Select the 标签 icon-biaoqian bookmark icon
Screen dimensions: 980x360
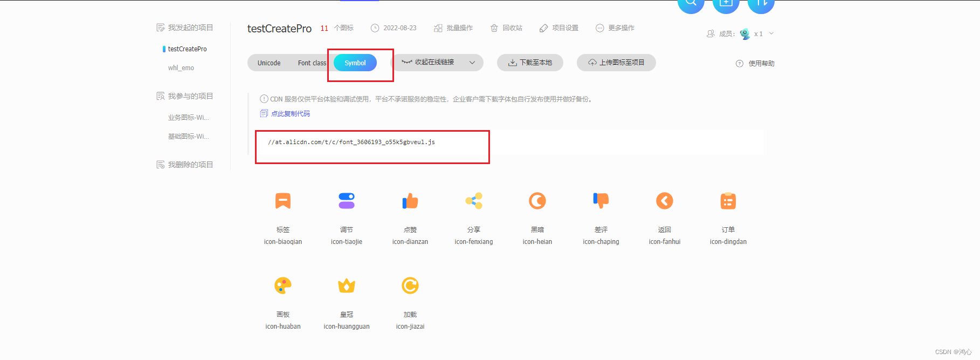(283, 201)
